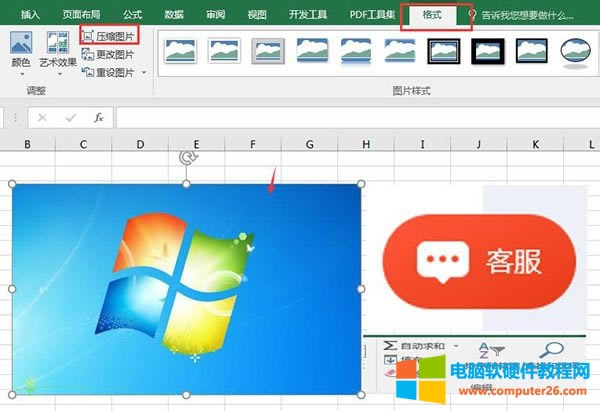Click the bottom-right picture resize handle
This screenshot has height=411, width=600.
pos(361,395)
